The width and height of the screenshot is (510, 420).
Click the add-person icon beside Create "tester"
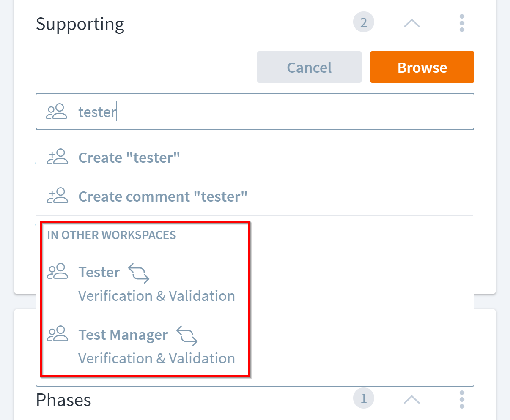pyautogui.click(x=58, y=157)
